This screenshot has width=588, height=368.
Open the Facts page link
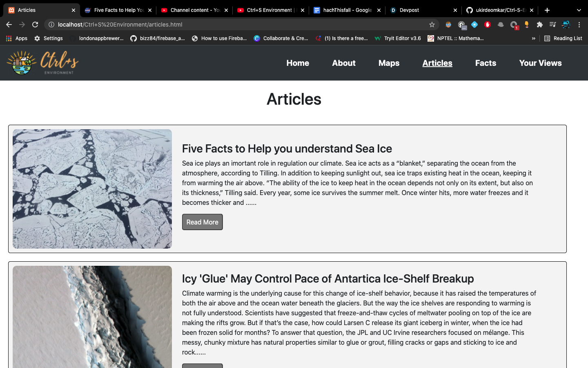pos(486,63)
